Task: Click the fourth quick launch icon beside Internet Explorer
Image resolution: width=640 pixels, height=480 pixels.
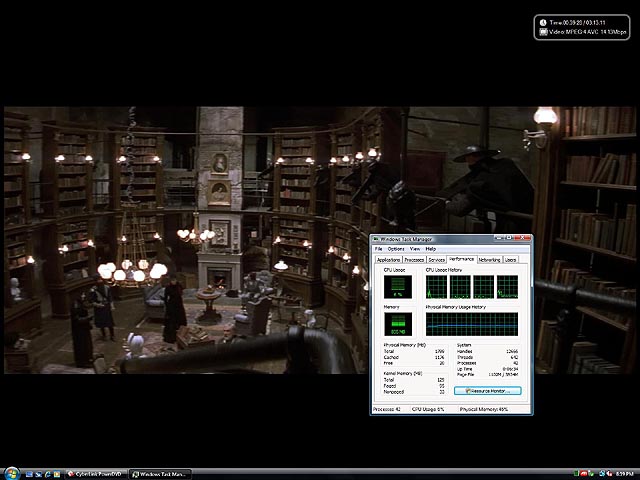Action: (x=57, y=474)
